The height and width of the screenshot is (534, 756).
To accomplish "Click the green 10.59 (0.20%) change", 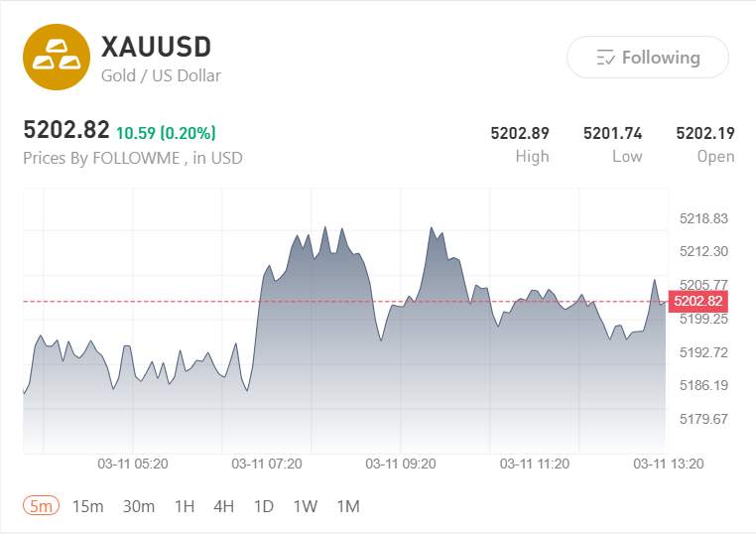I will (166, 132).
